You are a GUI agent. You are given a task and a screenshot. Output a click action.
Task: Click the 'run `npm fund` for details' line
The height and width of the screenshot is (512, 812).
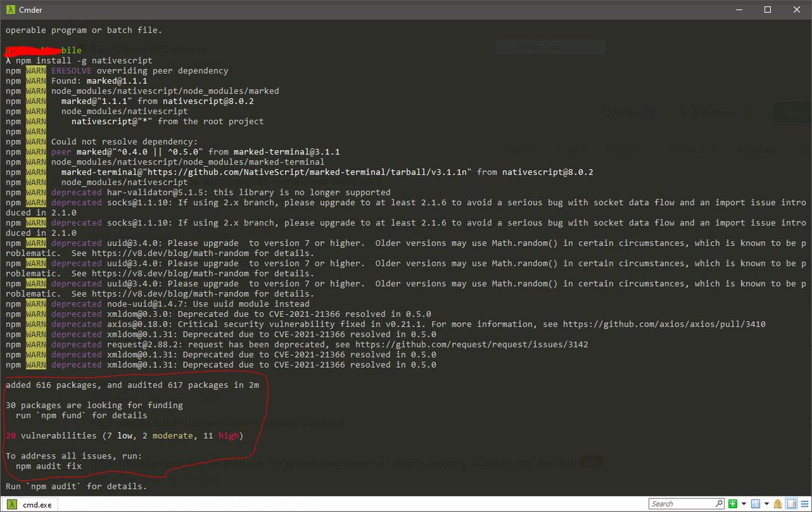(x=81, y=415)
